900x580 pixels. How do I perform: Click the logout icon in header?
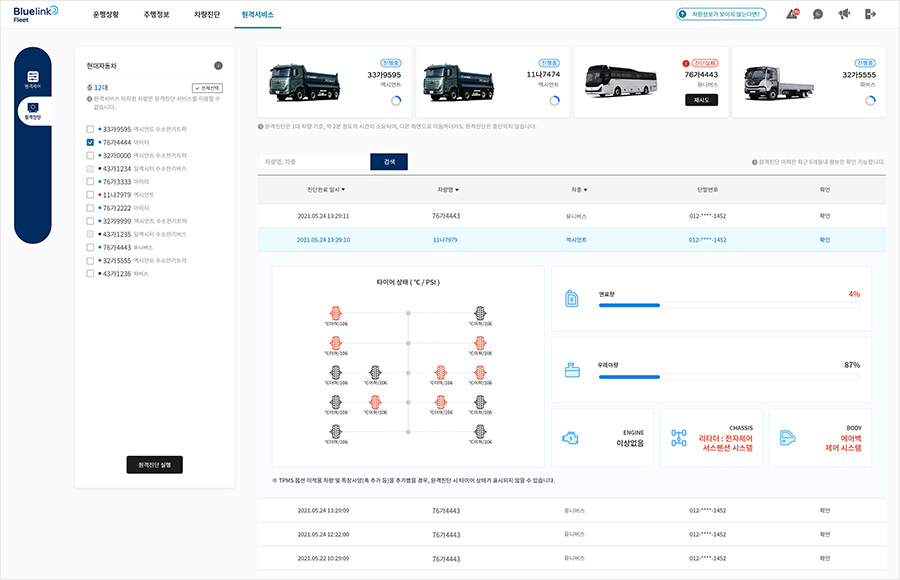(x=870, y=14)
